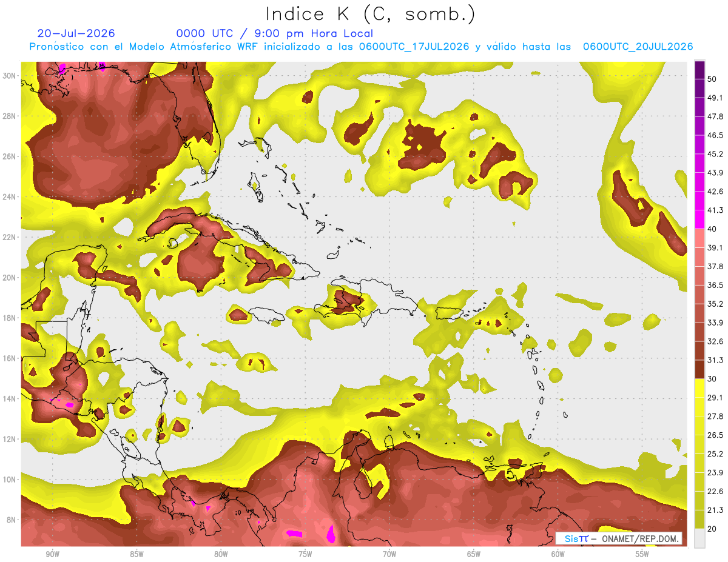Click the colorbar value "35.2"
Image resolution: width=728 pixels, height=562 pixels.
(715, 305)
